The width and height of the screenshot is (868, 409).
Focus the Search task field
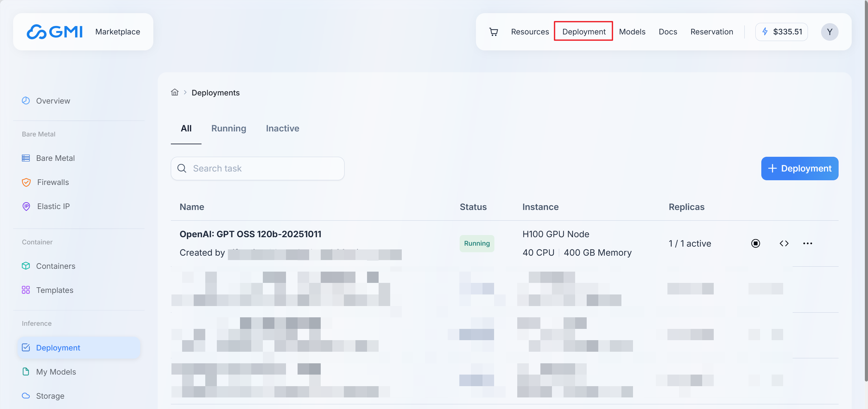click(263, 168)
